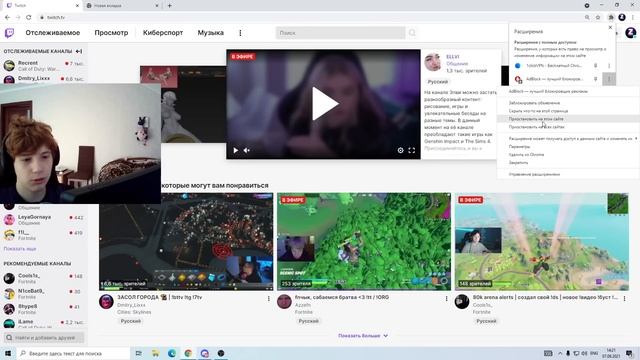640x360 pixels.
Task: Open the Twitch home logo
Action: 9,33
